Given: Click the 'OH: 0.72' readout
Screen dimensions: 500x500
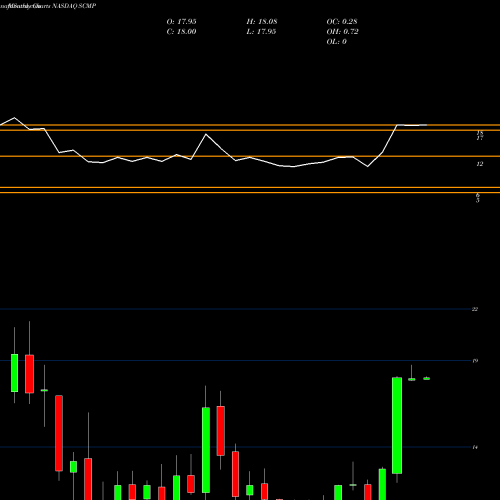Looking at the screenshot, I should [x=342, y=32].
